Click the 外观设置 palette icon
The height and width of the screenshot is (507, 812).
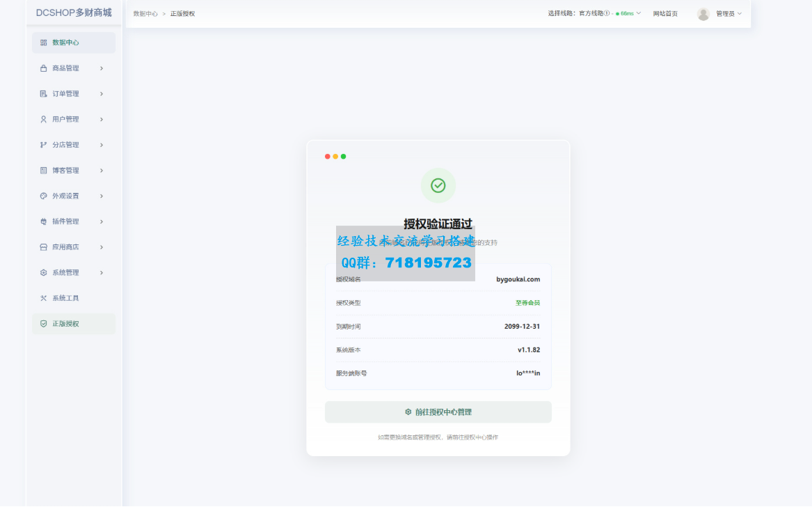tap(44, 196)
